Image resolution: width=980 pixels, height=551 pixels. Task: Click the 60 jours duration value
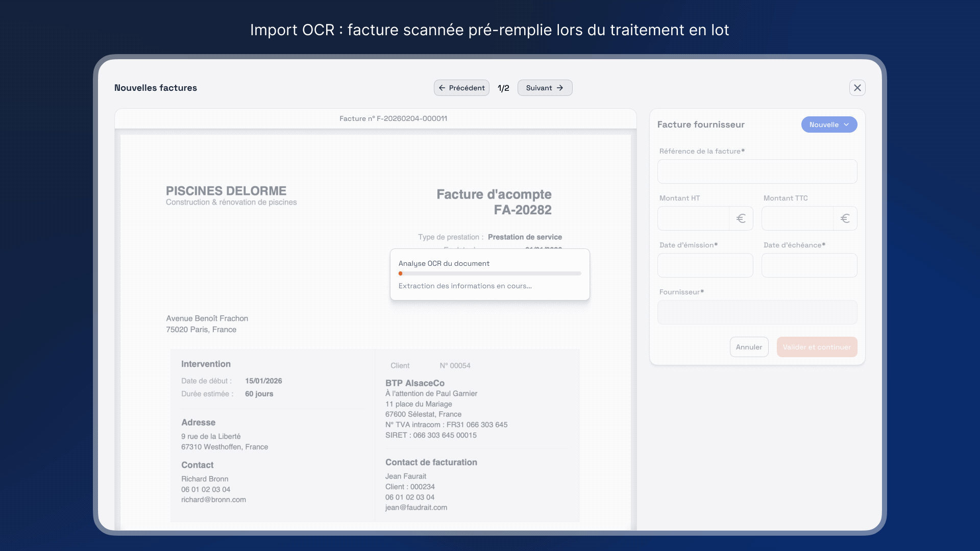coord(259,394)
